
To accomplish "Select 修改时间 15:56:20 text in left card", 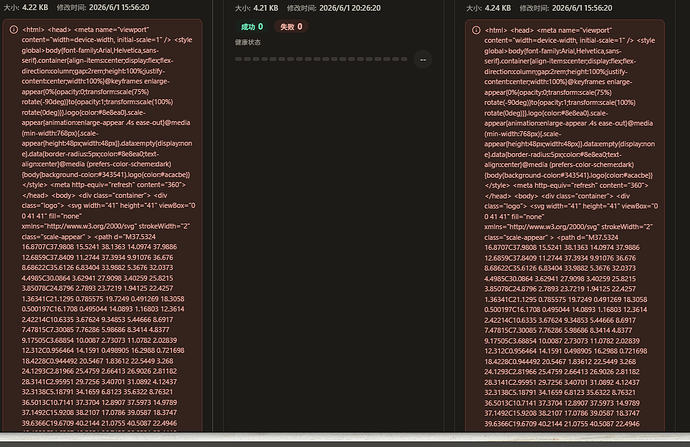I will [x=103, y=7].
